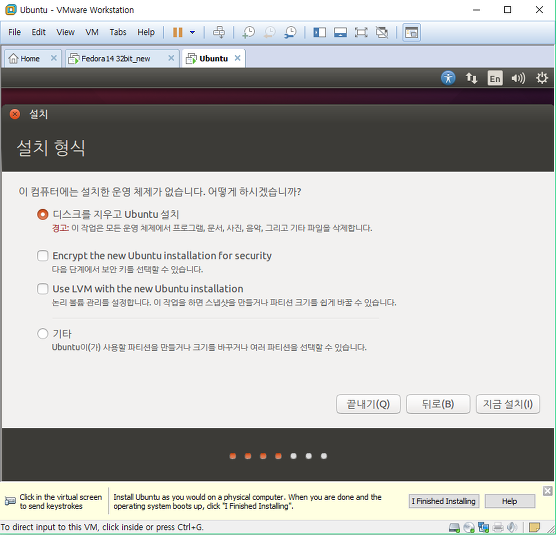
Task: Click the keyboard hint icon in yellow bar
Action: tap(10, 501)
